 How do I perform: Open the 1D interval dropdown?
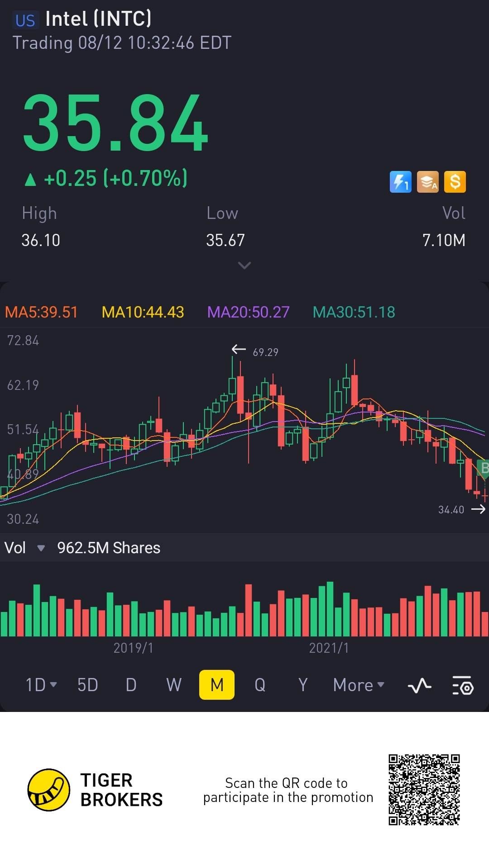click(x=41, y=685)
